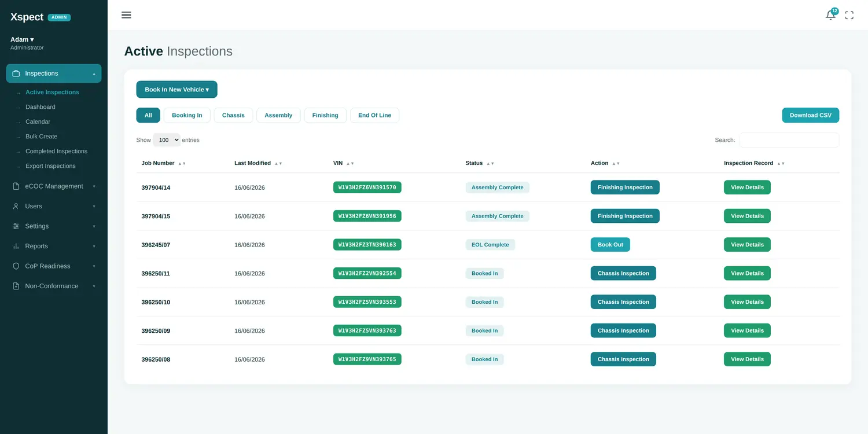Viewport: 868px width, 434px height.
Task: Sort by Status column arrows
Action: coord(490,164)
